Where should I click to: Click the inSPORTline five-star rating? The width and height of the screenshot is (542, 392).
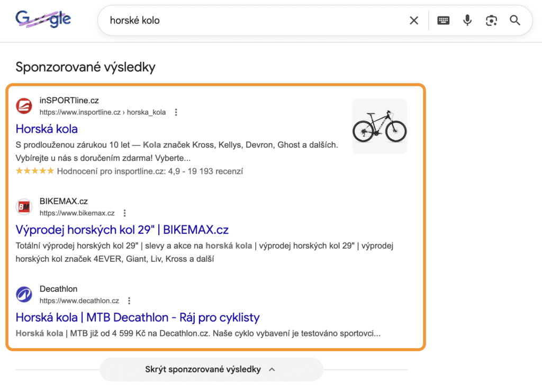(x=35, y=171)
